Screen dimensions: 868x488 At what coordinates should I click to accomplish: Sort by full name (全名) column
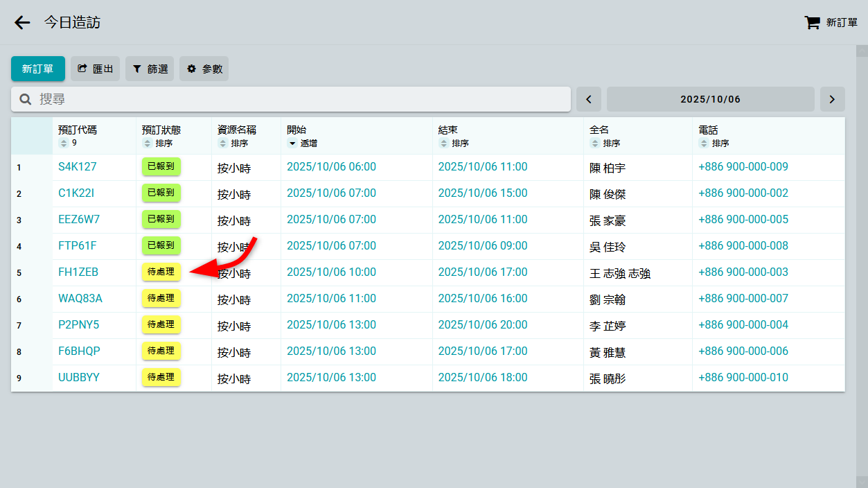[x=595, y=143]
